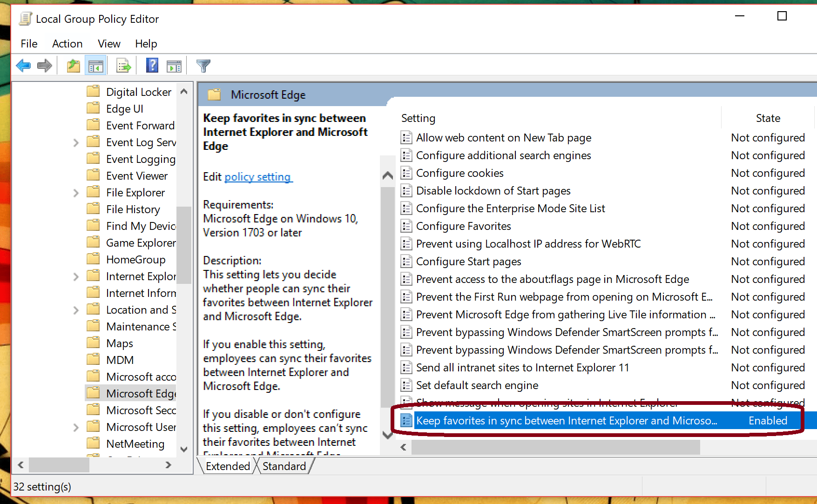Select the Game Explorer tree item

(x=141, y=243)
